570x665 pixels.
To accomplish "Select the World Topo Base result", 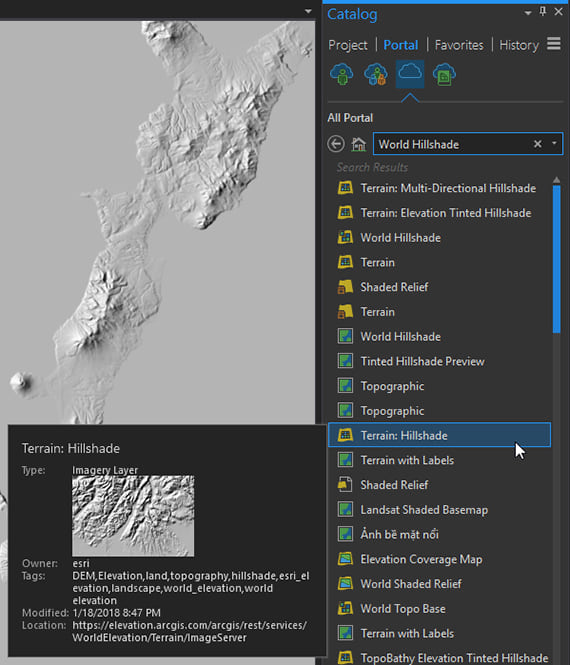I will [x=403, y=609].
